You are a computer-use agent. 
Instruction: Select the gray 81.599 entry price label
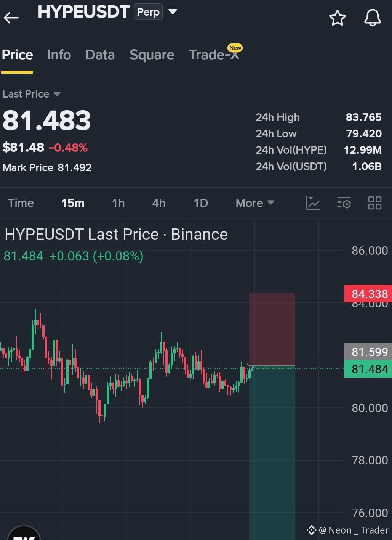pos(368,352)
